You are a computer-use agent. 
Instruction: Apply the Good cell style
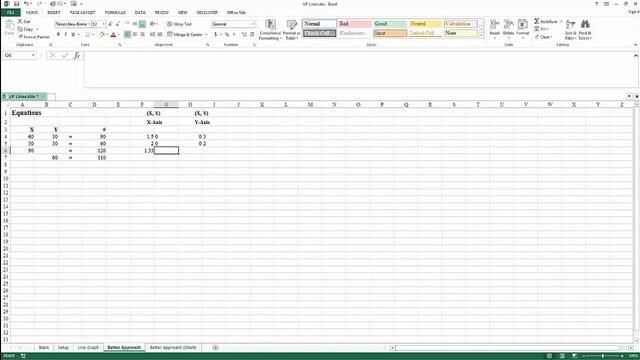pyautogui.click(x=390, y=24)
